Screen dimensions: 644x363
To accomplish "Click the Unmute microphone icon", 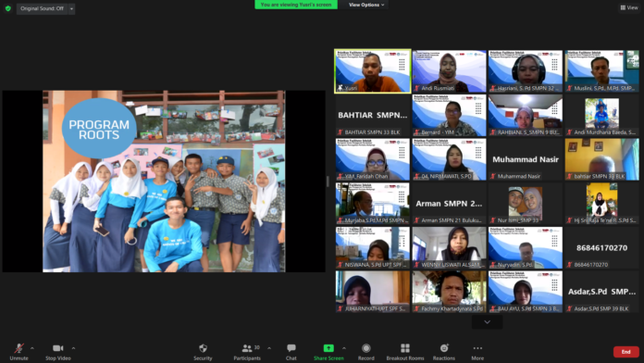I will pos(19,348).
